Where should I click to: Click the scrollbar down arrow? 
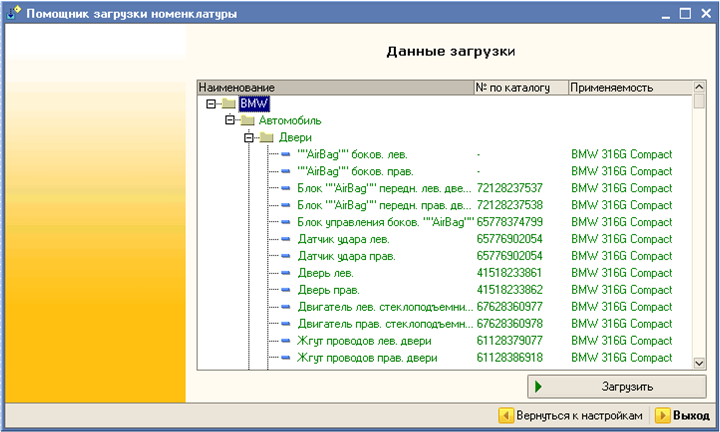pos(699,363)
